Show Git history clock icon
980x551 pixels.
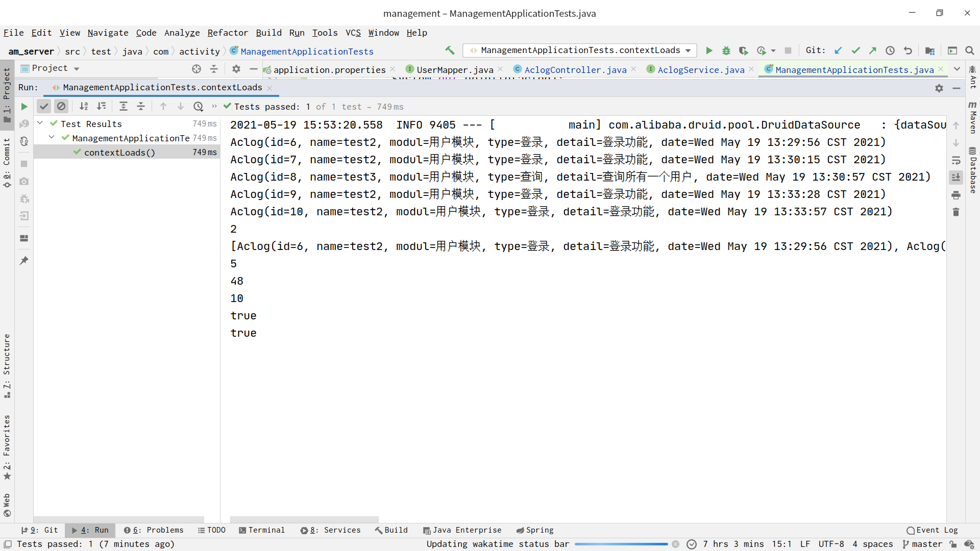coord(890,51)
